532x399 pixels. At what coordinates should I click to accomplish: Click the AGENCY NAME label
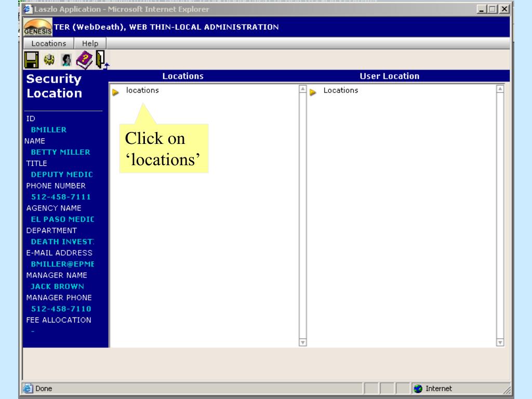pyautogui.click(x=54, y=208)
